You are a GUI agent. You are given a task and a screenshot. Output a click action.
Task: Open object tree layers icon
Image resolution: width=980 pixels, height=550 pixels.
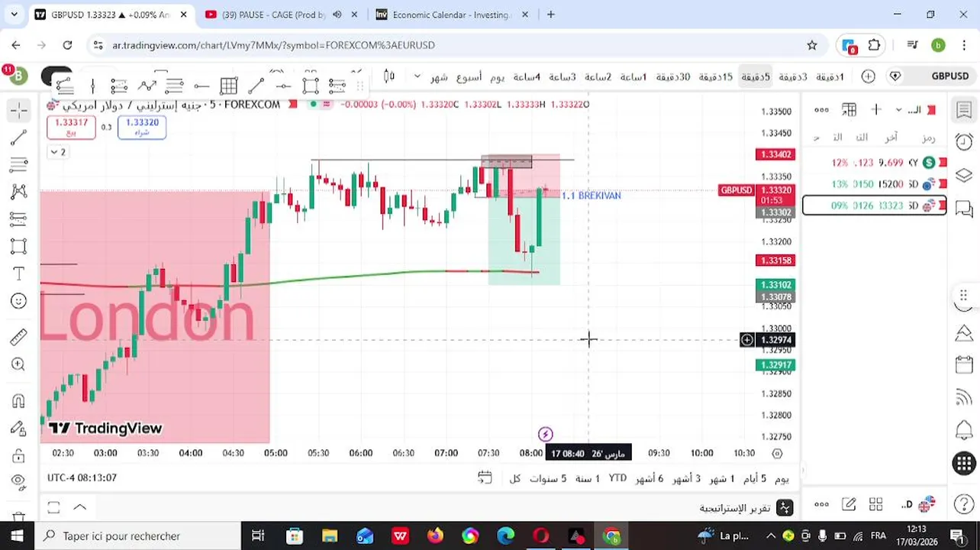[964, 175]
